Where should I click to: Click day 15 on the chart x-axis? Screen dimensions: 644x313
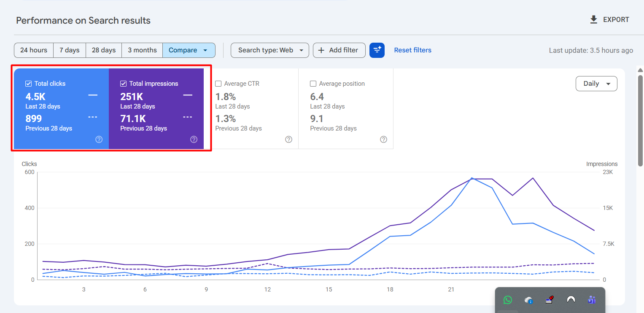tap(329, 289)
